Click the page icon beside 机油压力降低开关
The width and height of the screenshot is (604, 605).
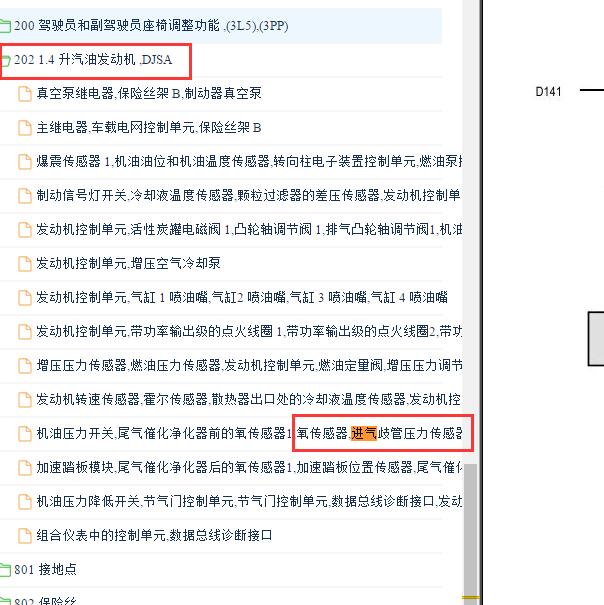[25, 502]
